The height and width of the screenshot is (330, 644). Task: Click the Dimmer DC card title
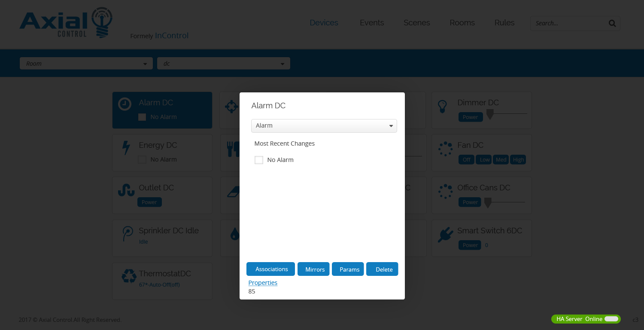(x=478, y=103)
